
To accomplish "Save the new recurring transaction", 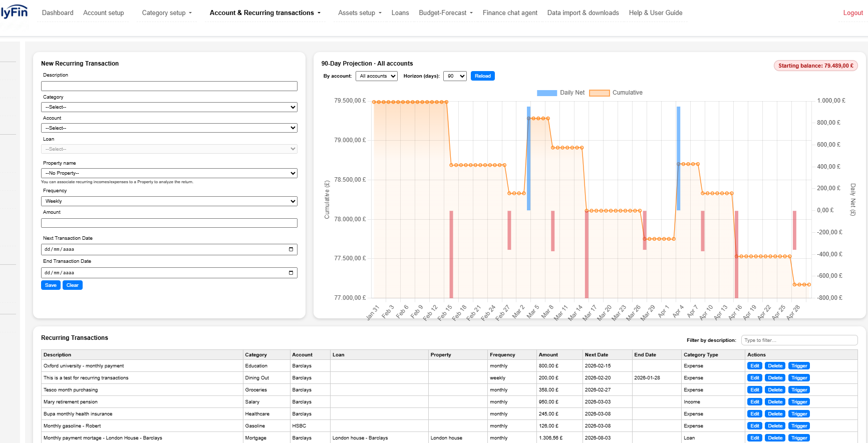I will pos(51,285).
